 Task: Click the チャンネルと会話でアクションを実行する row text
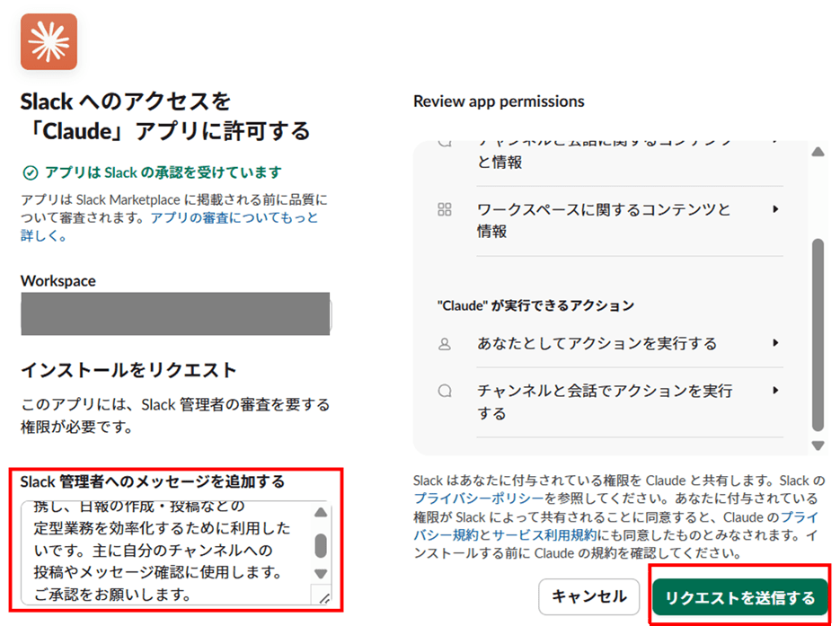click(605, 401)
